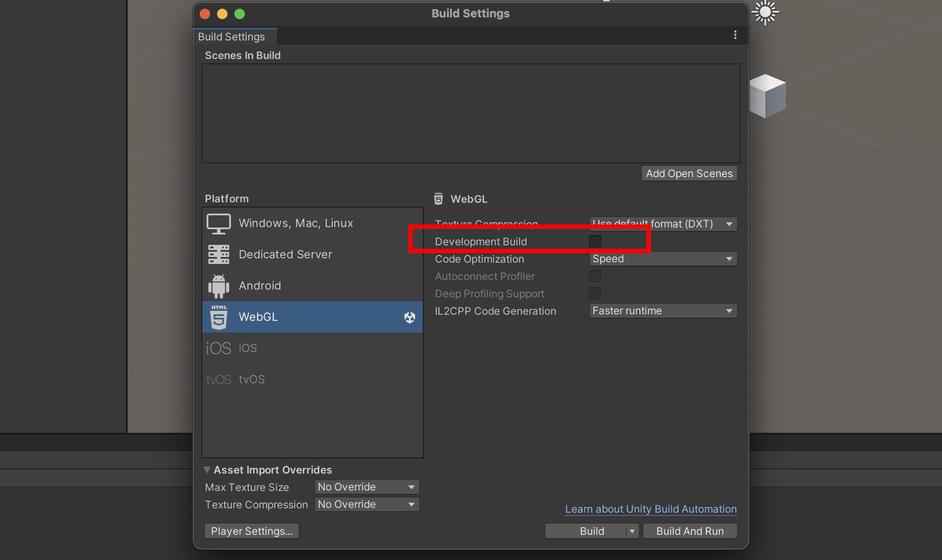Open the WebGL Texture Compression format dropdown

click(663, 224)
